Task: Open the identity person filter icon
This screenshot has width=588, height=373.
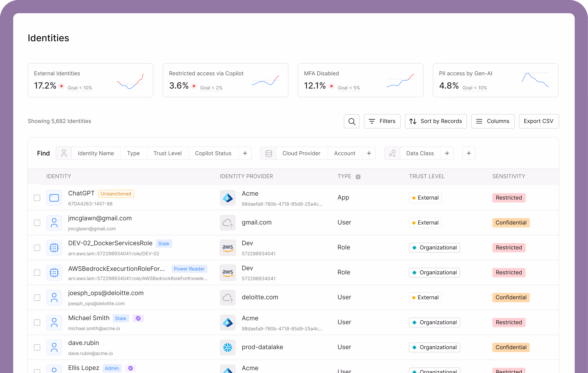Action: 63,153
